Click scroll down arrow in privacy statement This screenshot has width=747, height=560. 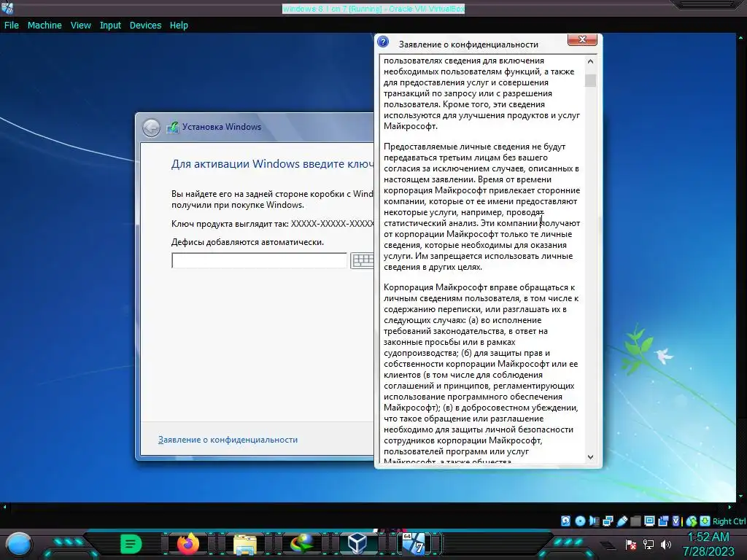(x=590, y=456)
